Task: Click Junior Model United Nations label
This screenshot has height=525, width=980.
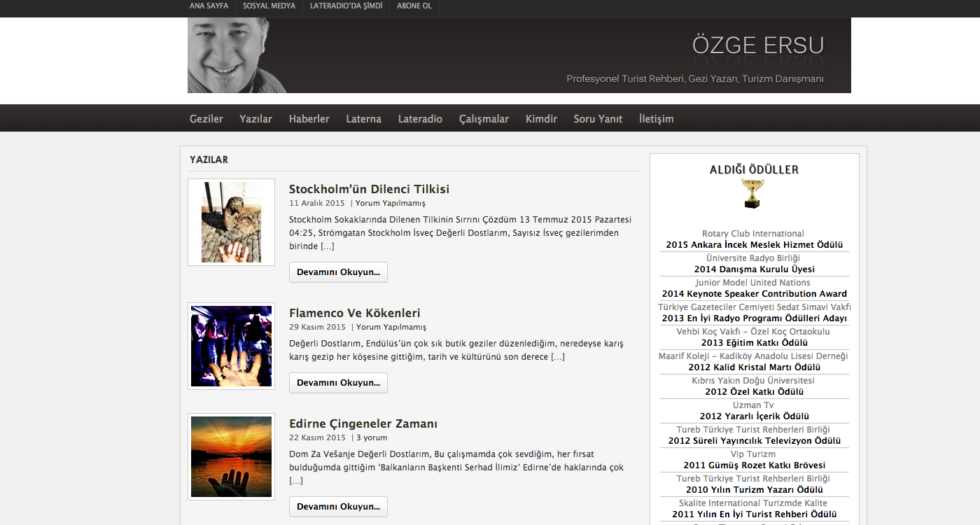Action: 753,283
